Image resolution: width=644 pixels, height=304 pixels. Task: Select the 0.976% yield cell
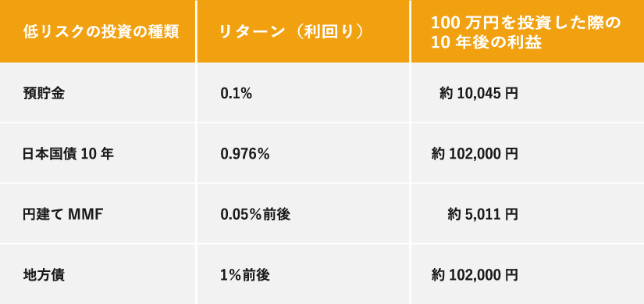[x=245, y=154]
